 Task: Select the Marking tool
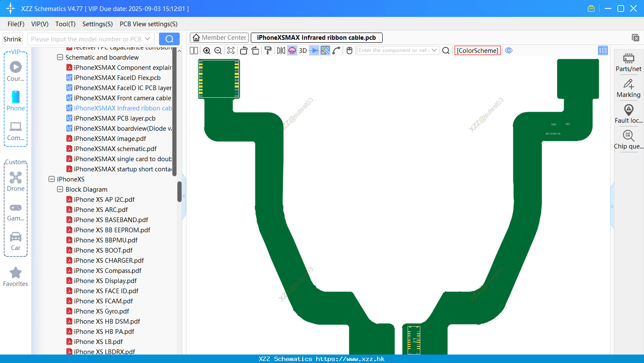(x=628, y=88)
